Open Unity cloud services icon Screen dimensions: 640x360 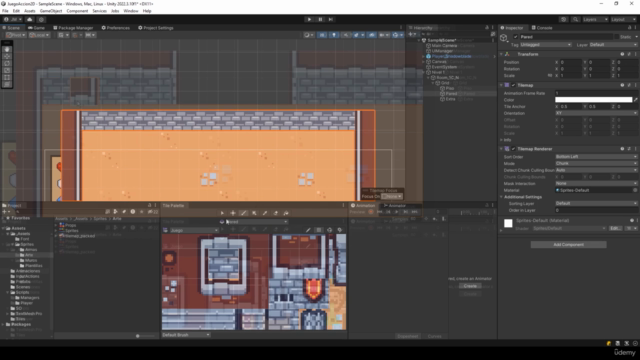point(29,19)
